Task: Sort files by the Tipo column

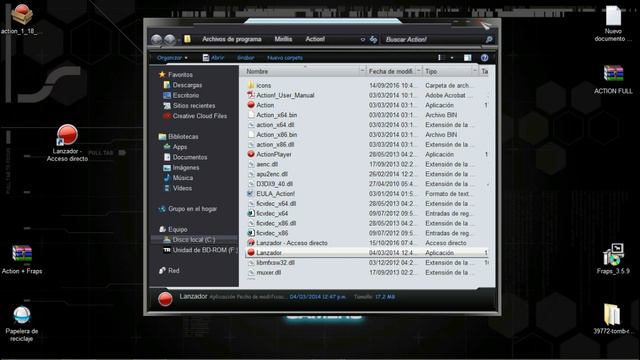Action: [431, 71]
